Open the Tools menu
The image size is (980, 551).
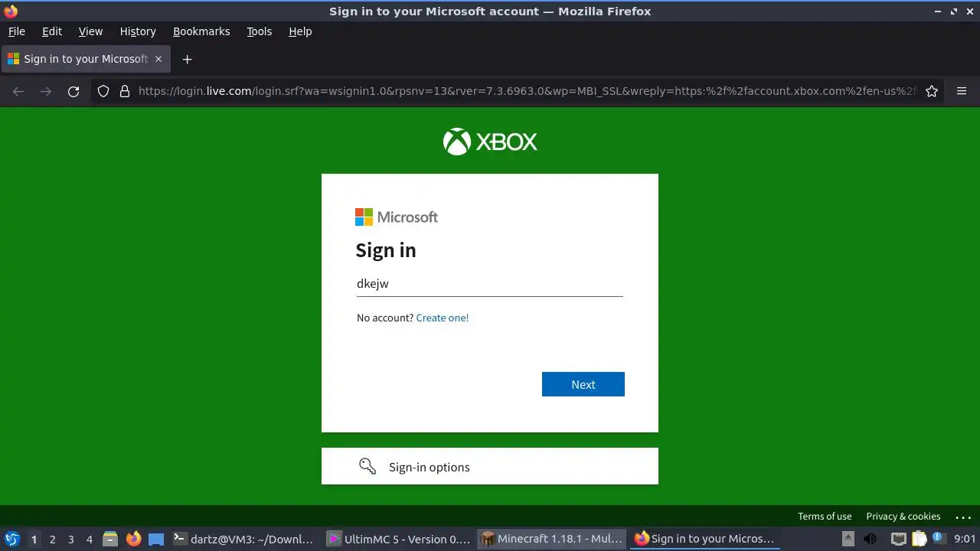[259, 31]
